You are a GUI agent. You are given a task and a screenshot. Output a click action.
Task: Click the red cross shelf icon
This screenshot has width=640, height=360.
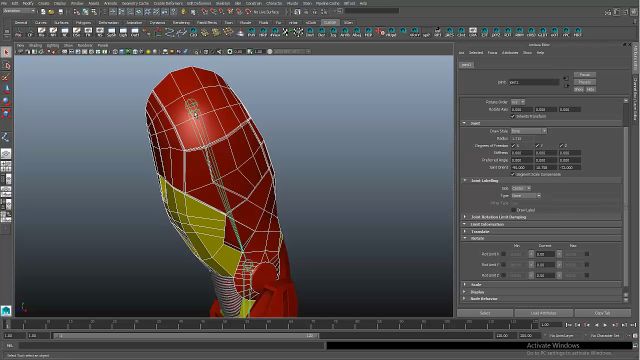coord(380,32)
